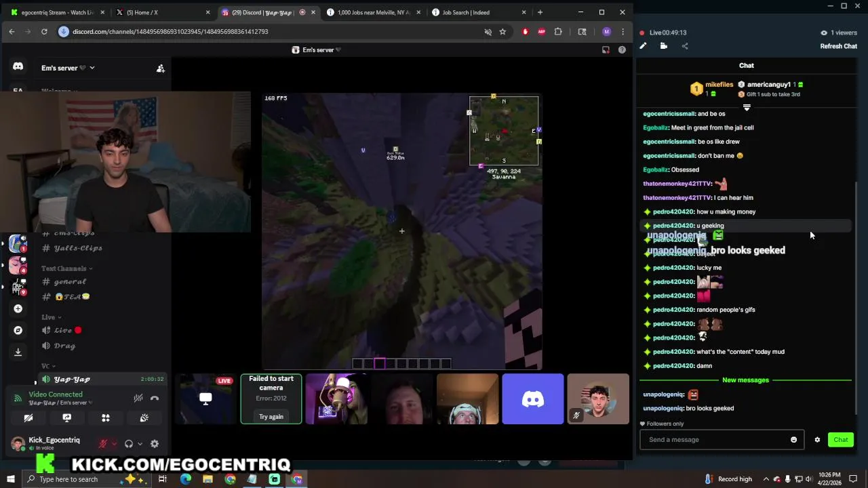Image resolution: width=868 pixels, height=488 pixels.
Task: Open Chrome three-dot menu
Action: pos(623,32)
